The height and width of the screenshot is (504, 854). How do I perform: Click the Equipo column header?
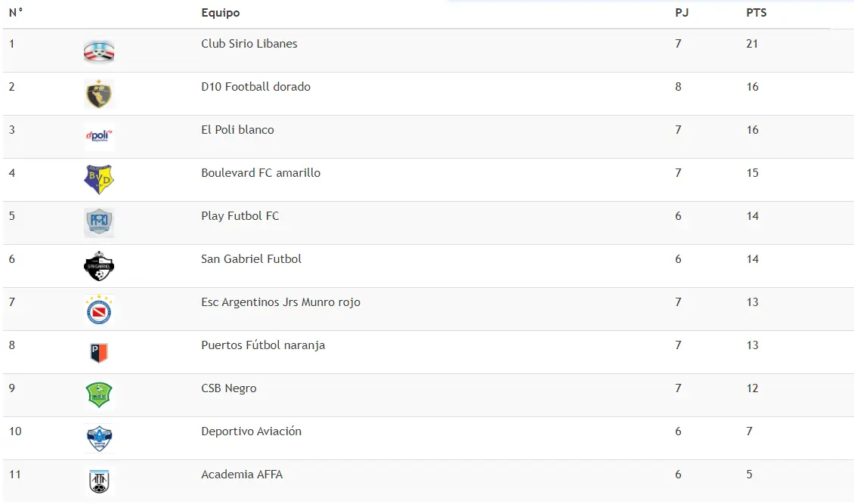tap(221, 13)
